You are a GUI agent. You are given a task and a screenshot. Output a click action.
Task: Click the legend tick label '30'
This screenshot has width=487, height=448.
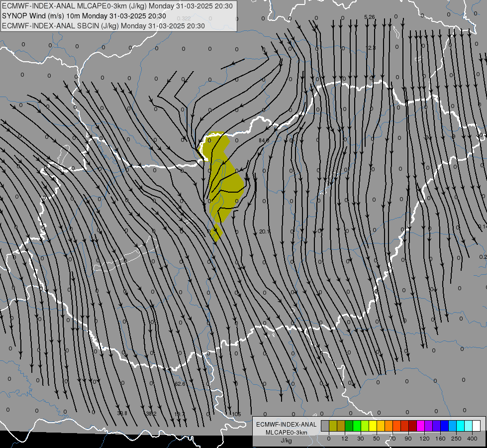click(360, 439)
